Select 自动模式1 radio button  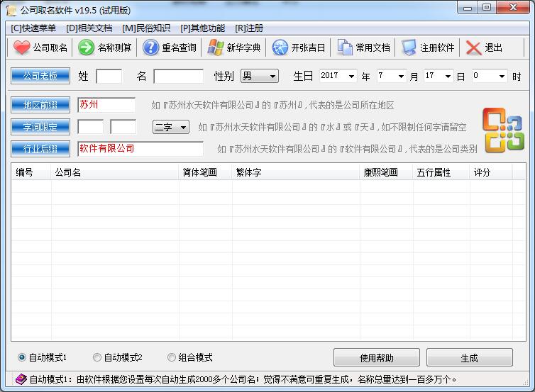point(21,357)
